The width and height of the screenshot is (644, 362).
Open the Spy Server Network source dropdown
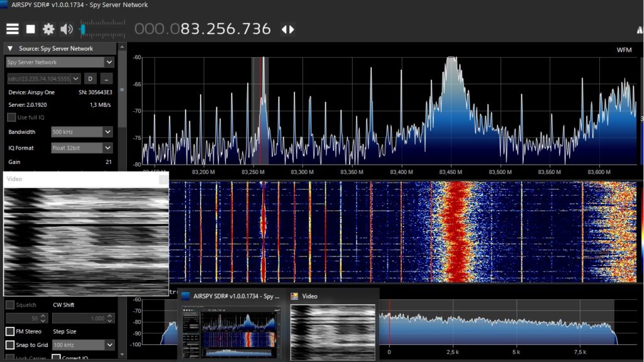[x=109, y=62]
